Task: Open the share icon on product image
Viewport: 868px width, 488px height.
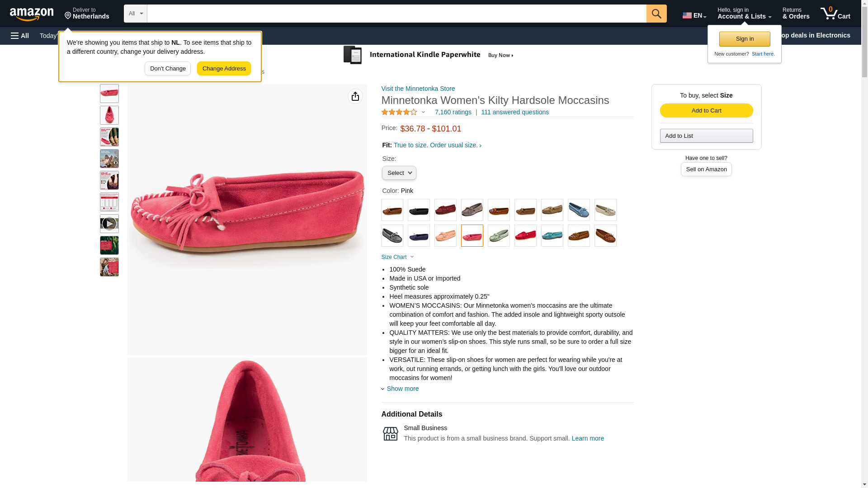Action: click(355, 96)
